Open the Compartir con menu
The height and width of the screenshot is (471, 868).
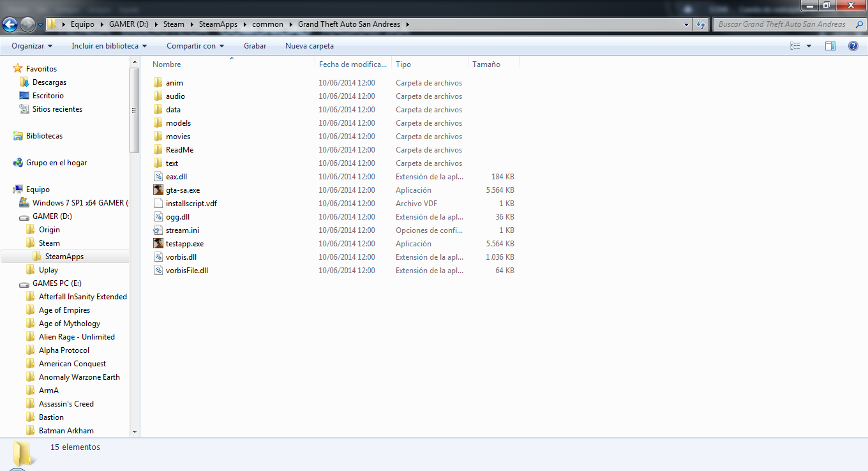point(195,46)
